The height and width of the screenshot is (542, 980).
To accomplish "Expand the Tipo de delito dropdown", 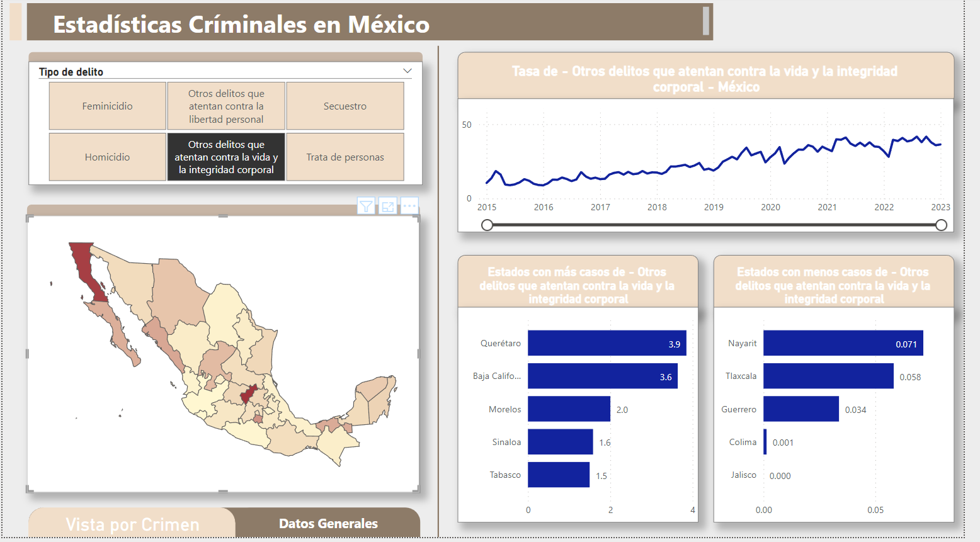I will coord(406,71).
